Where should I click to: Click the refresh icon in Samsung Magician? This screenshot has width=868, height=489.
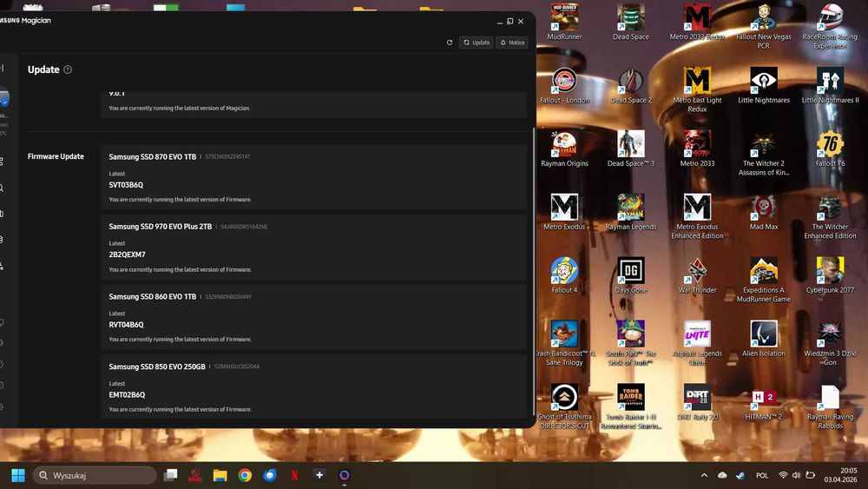tap(450, 43)
